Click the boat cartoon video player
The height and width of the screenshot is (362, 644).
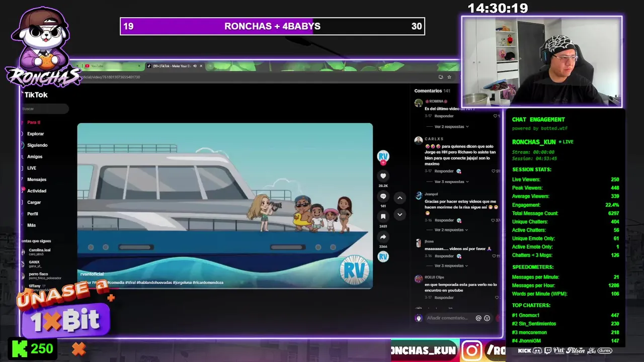(x=225, y=206)
